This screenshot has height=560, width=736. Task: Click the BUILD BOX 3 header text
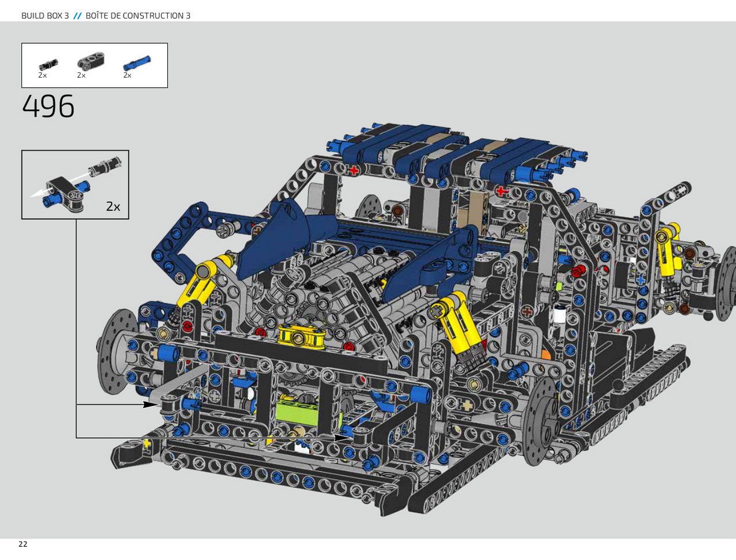pyautogui.click(x=45, y=16)
